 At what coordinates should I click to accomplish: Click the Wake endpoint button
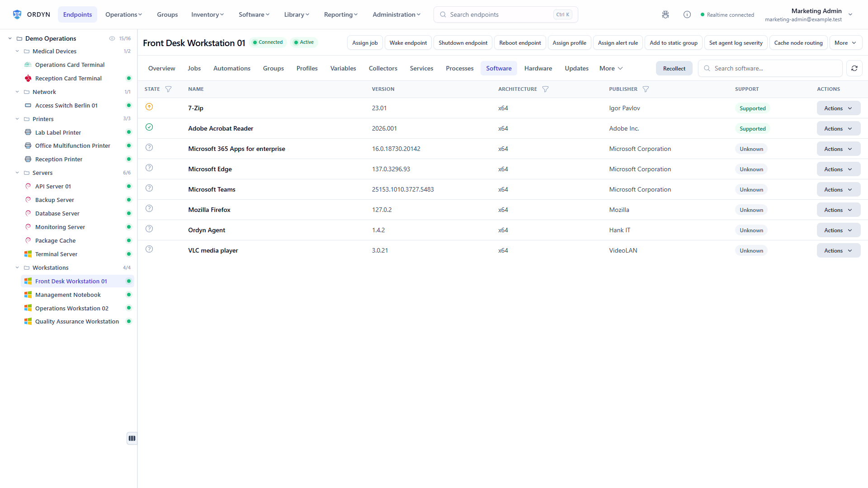coord(408,42)
